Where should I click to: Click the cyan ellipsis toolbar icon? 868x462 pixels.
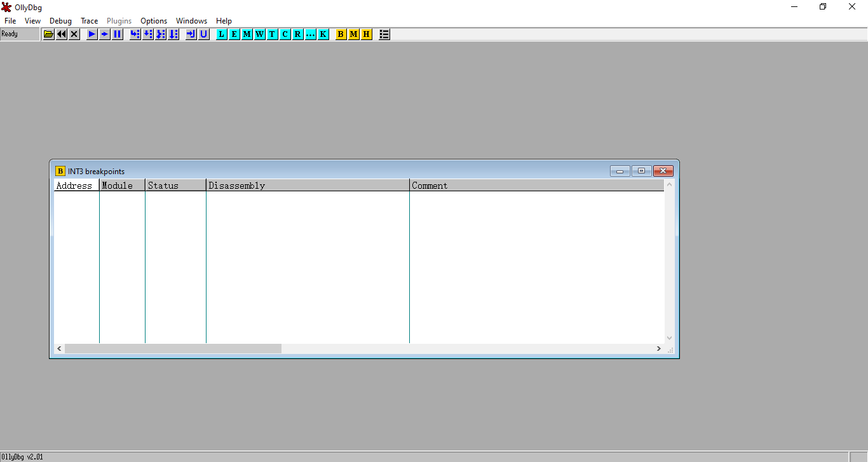[311, 34]
